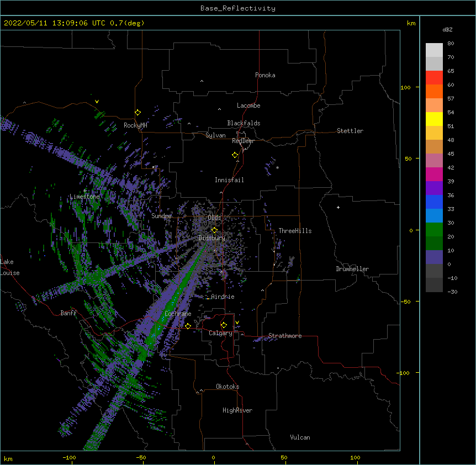Select the HighRiver label
This screenshot has width=476, height=465.
tap(237, 410)
